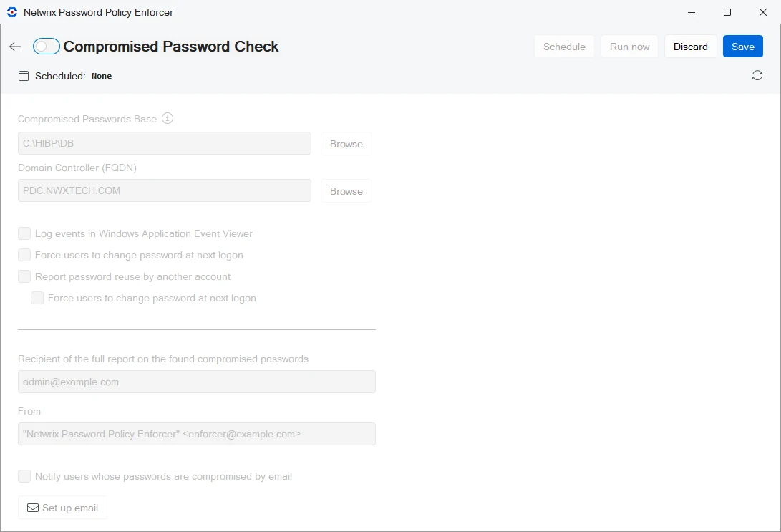The image size is (781, 532).
Task: Browse for the Compromised Passwords Base folder
Action: tap(346, 143)
